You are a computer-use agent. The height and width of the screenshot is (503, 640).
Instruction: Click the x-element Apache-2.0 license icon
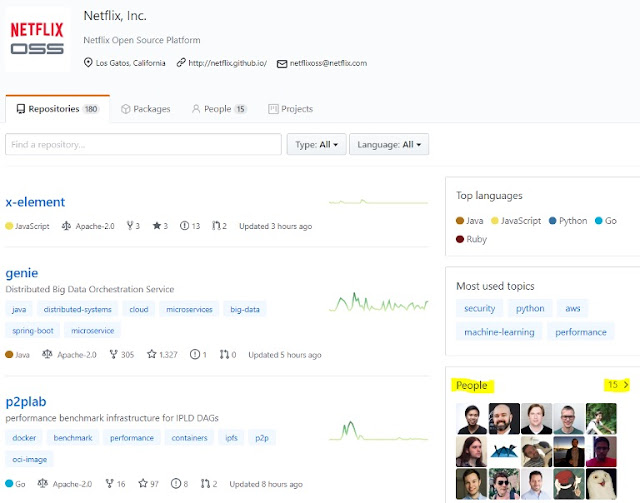[66, 225]
